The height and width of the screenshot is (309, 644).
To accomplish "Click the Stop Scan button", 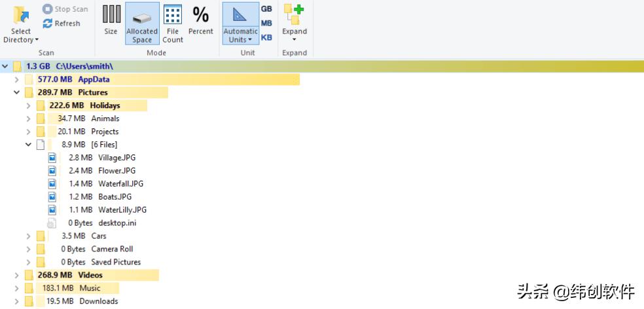I will 65,9.
